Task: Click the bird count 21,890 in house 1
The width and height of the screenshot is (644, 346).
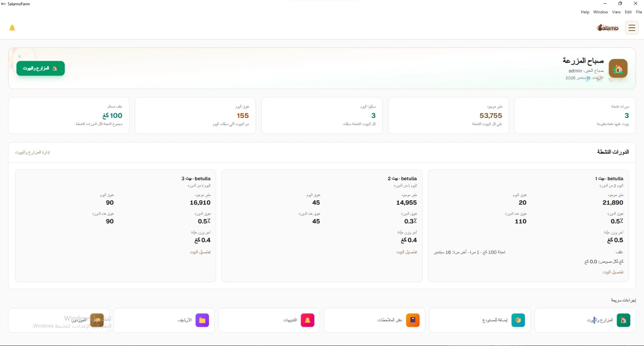Action: [x=613, y=203]
